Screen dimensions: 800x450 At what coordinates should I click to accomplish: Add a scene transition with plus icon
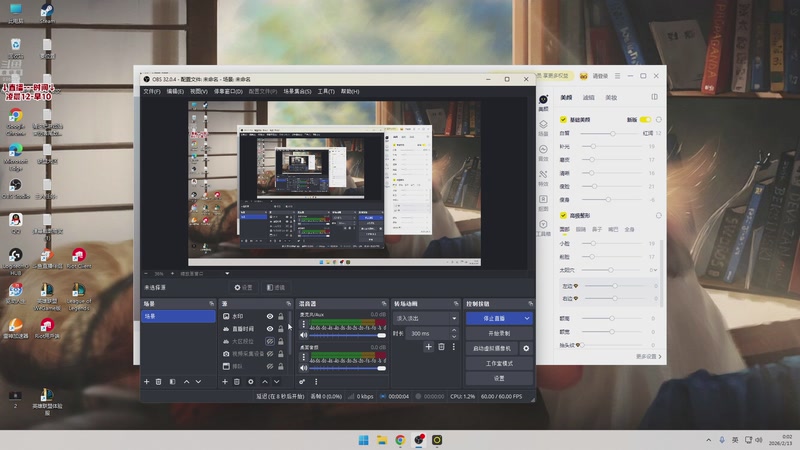tap(429, 347)
